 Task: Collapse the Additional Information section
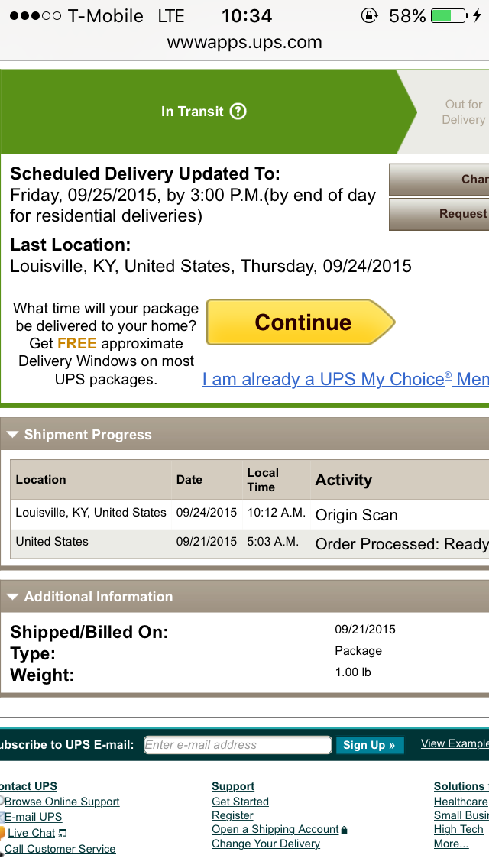click(12, 596)
